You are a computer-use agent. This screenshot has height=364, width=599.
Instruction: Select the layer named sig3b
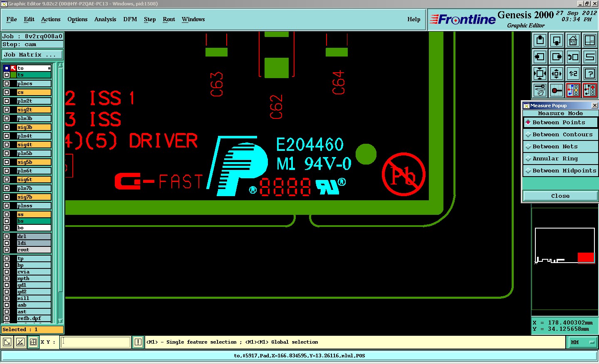pos(34,127)
